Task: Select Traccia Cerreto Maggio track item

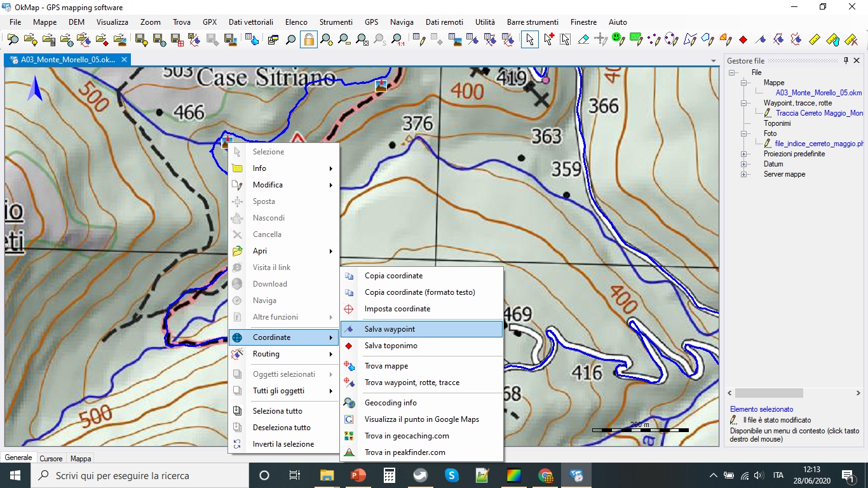Action: coord(819,113)
